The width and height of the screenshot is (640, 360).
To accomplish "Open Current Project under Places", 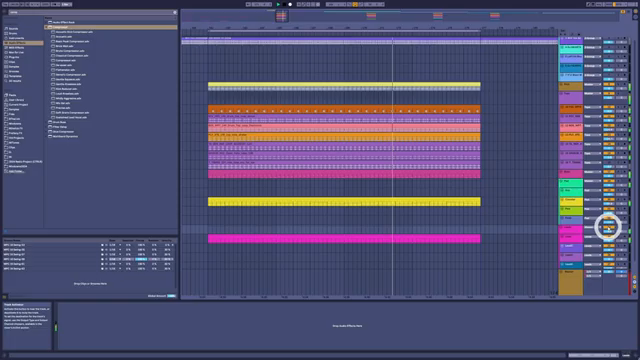I will click(18, 104).
